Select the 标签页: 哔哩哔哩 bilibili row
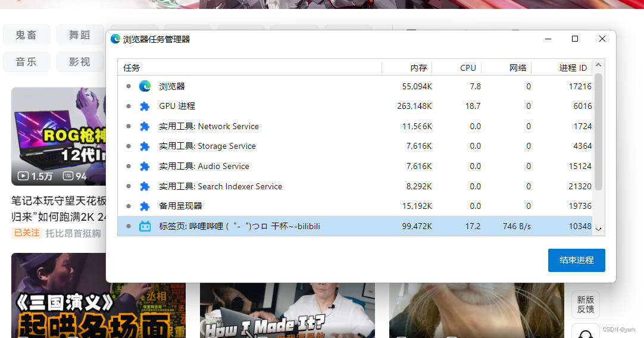644x338 pixels. point(355,226)
